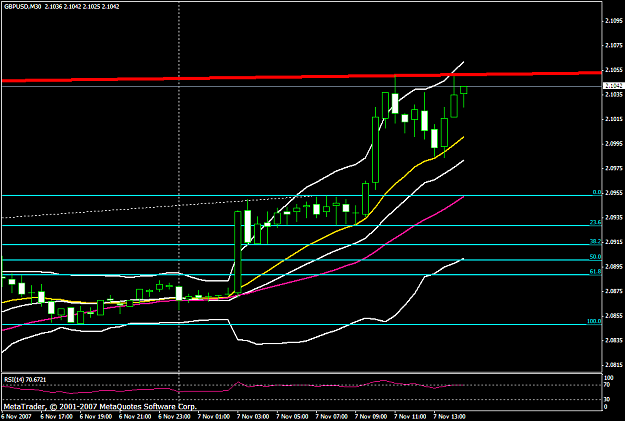Click the 6 Nov 23:00 time label

[175, 416]
